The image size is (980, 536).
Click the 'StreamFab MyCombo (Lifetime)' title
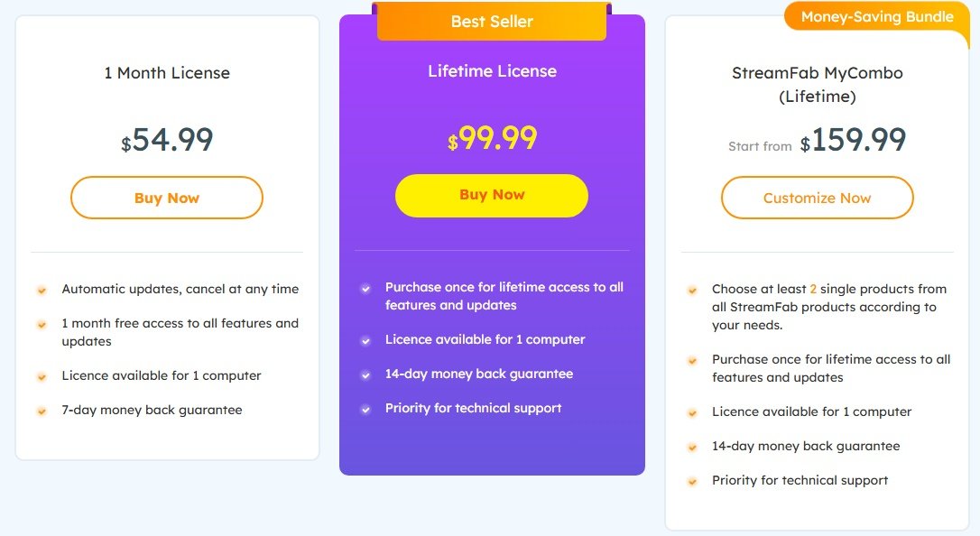817,84
